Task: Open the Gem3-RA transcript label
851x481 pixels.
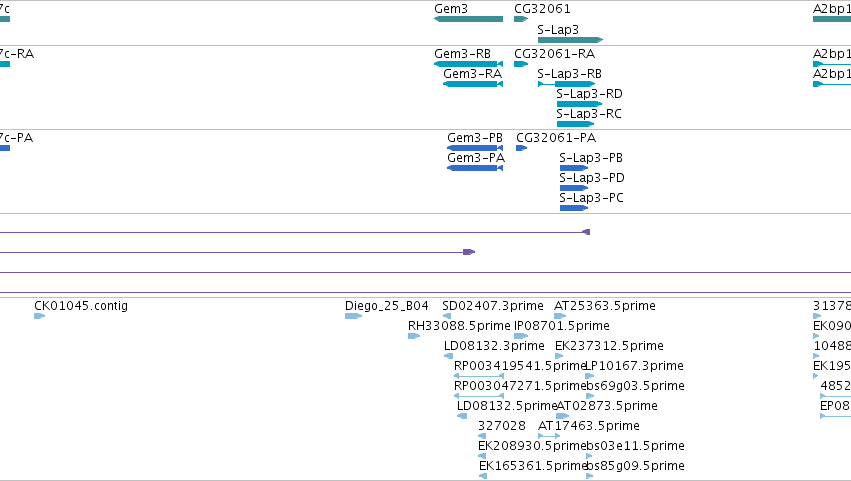Action: point(472,74)
